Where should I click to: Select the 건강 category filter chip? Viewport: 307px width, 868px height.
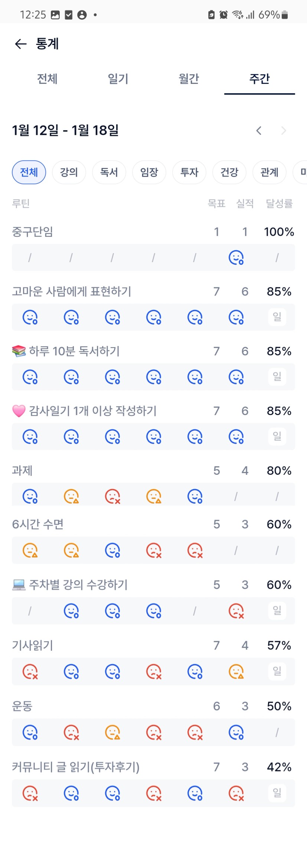click(229, 172)
